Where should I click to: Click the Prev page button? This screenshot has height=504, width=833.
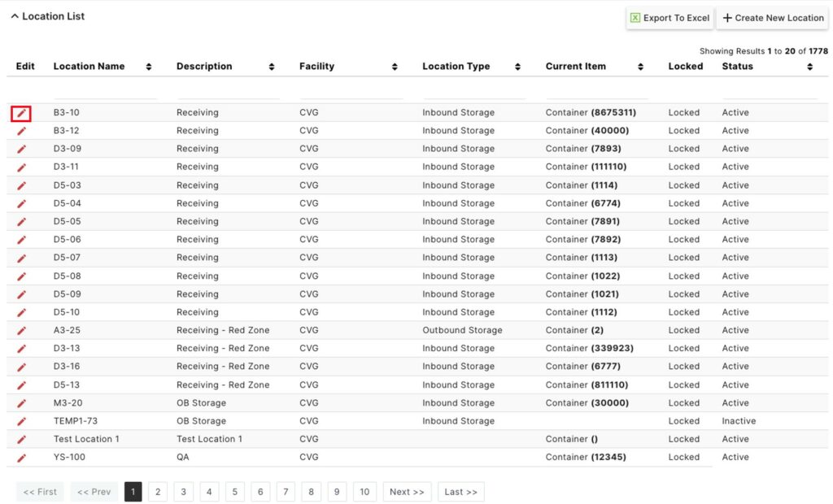94,492
